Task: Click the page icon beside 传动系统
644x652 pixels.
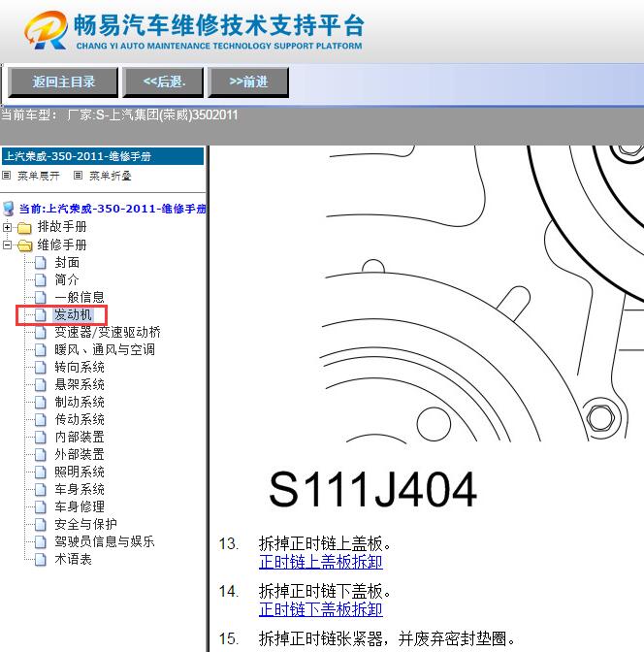Action: (41, 420)
